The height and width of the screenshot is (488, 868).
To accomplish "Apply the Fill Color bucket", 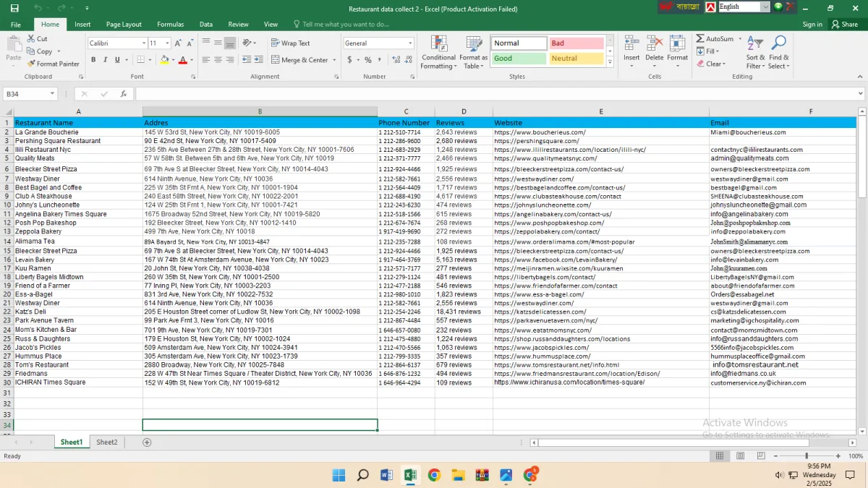I will point(164,60).
